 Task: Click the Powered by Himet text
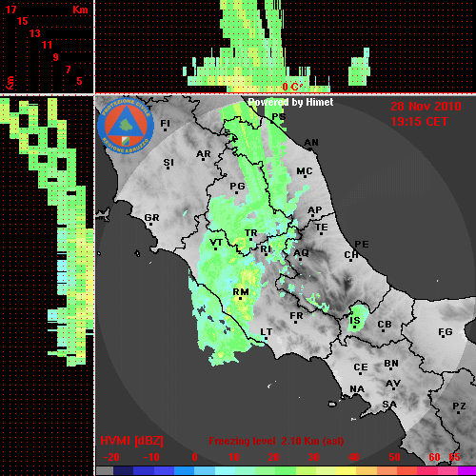(290, 102)
